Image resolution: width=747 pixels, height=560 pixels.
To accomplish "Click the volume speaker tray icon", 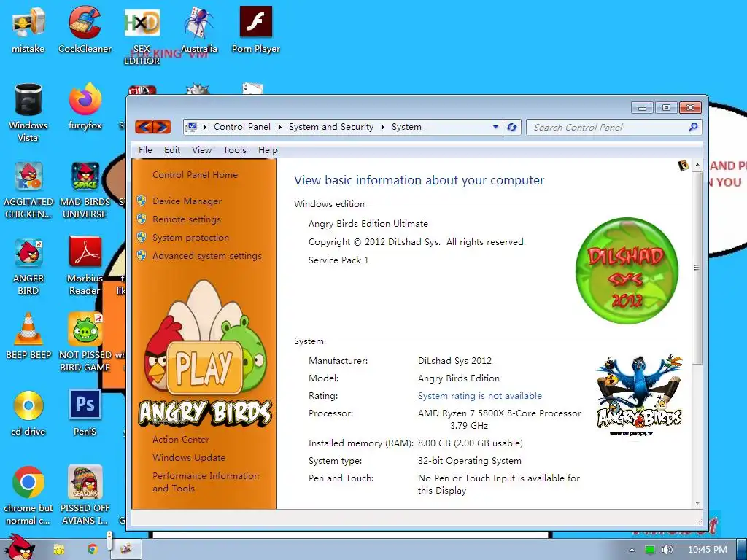I will point(667,550).
